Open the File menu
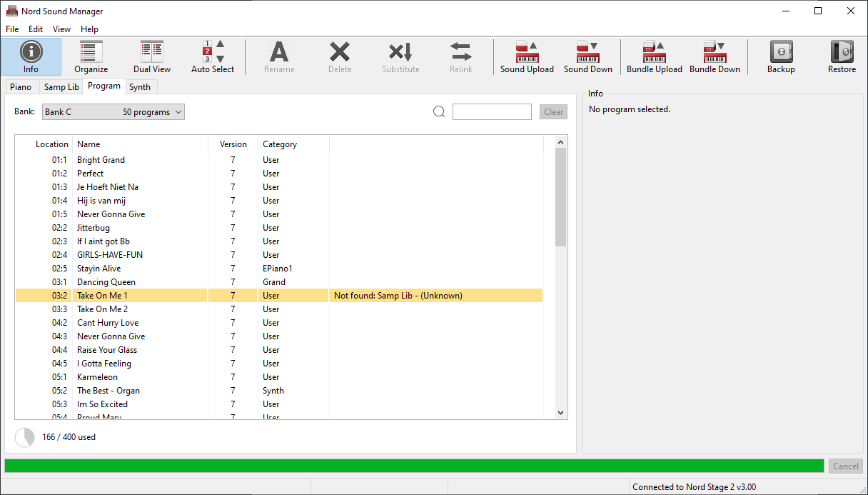Screen dimensions: 868x495 (12, 29)
